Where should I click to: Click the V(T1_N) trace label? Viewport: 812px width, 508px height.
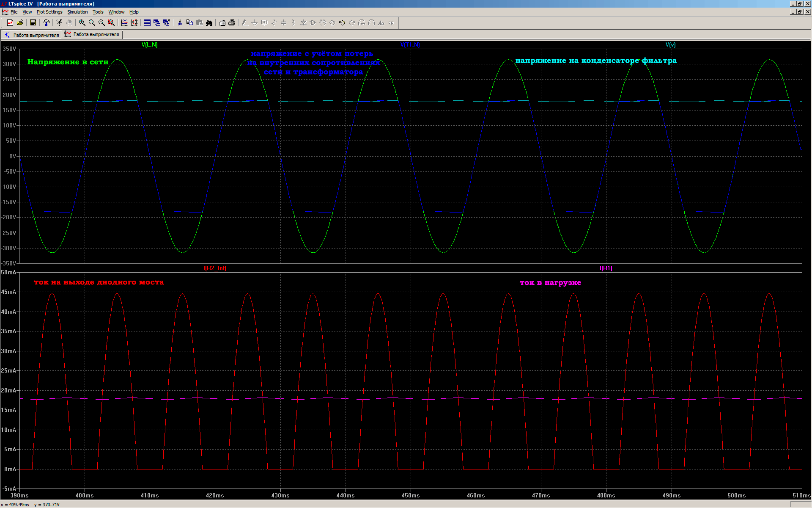pyautogui.click(x=410, y=44)
